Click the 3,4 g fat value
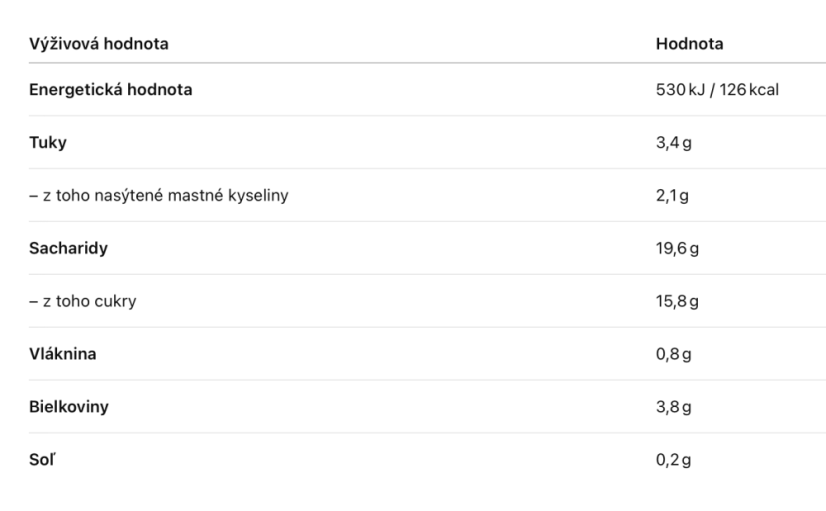The image size is (826, 511). pyautogui.click(x=674, y=143)
